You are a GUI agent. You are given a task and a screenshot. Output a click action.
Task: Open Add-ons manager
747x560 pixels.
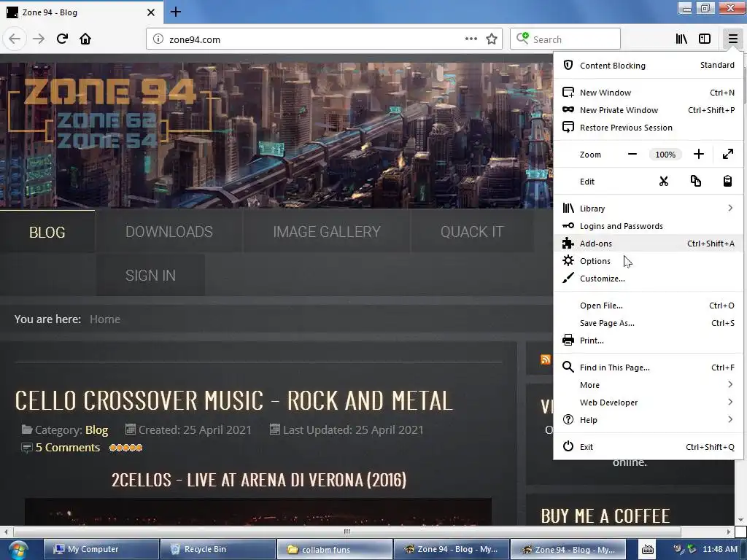tap(648, 244)
